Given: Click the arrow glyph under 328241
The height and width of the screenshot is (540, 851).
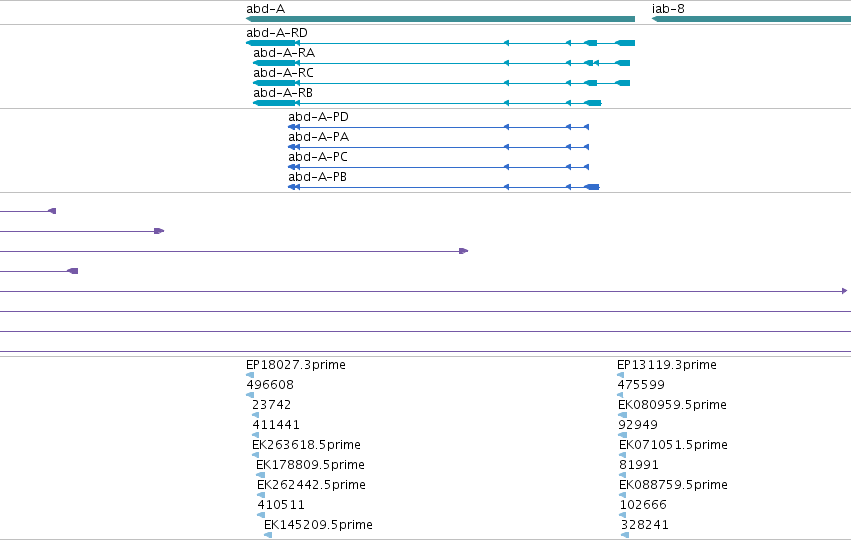Looking at the screenshot, I should 625,535.
